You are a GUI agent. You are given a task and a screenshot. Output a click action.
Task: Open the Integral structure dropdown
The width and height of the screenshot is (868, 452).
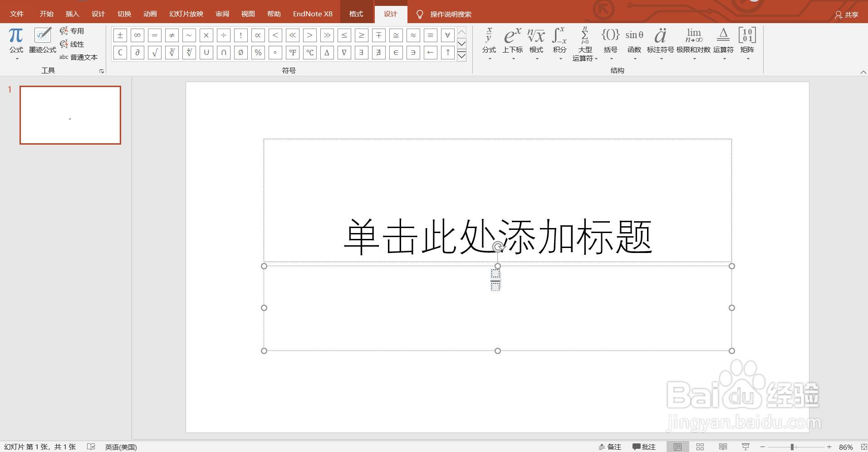tap(560, 44)
